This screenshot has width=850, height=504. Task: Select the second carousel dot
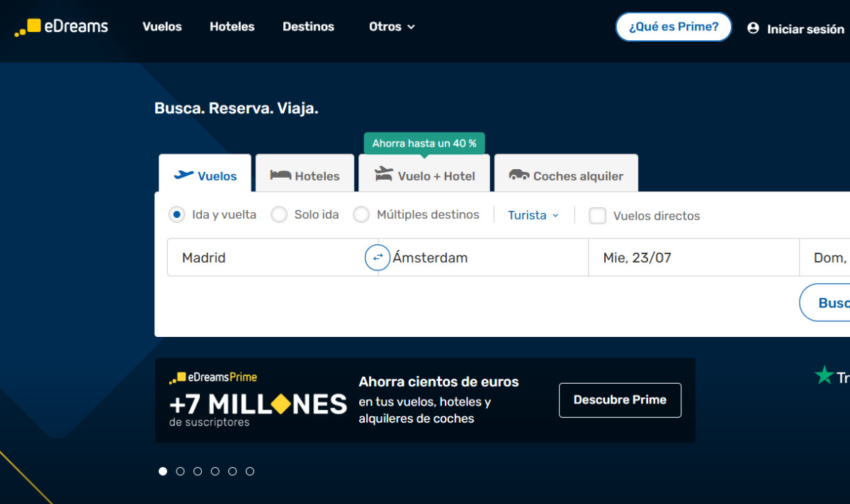point(180,471)
